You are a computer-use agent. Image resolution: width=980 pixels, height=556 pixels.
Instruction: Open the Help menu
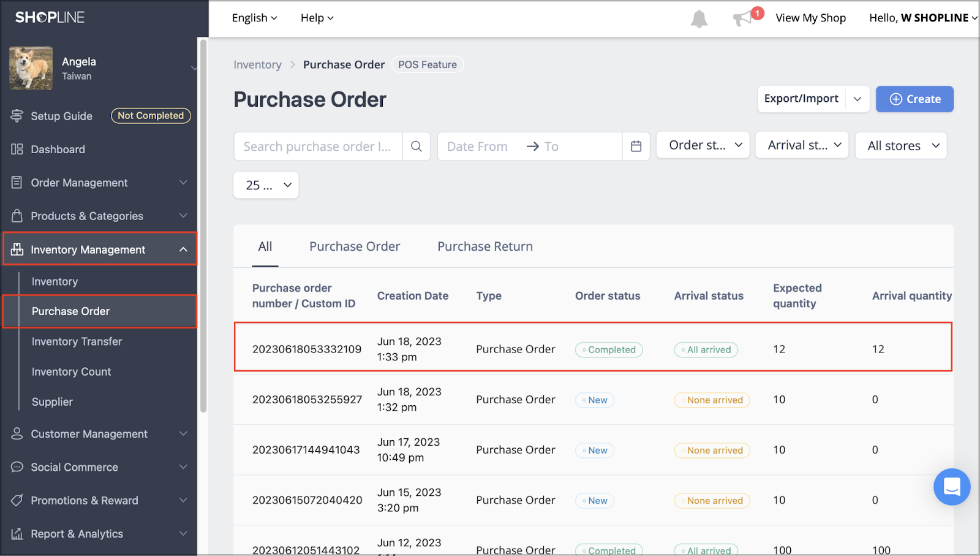click(x=316, y=18)
